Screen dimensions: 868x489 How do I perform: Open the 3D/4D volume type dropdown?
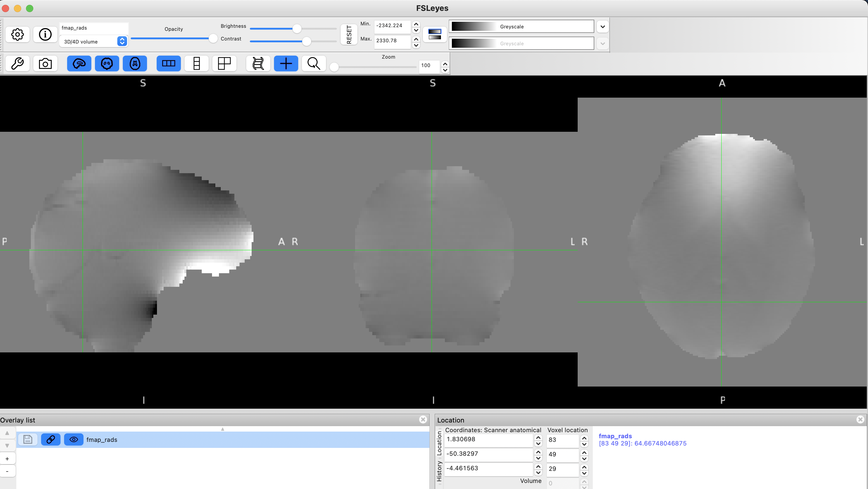[x=94, y=41]
